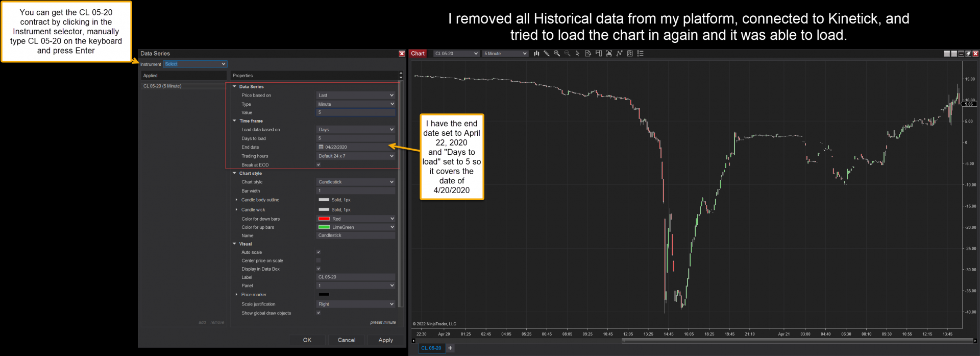This screenshot has width=980, height=356.
Task: Open the chart bar type menu icon
Action: [x=536, y=53]
